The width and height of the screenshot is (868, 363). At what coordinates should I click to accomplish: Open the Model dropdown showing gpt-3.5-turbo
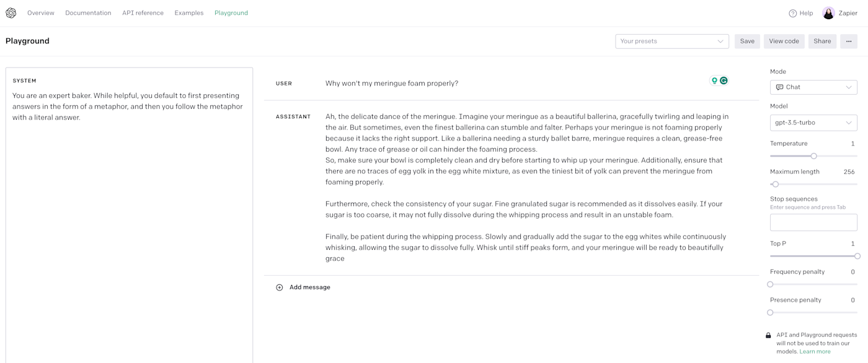pos(813,123)
